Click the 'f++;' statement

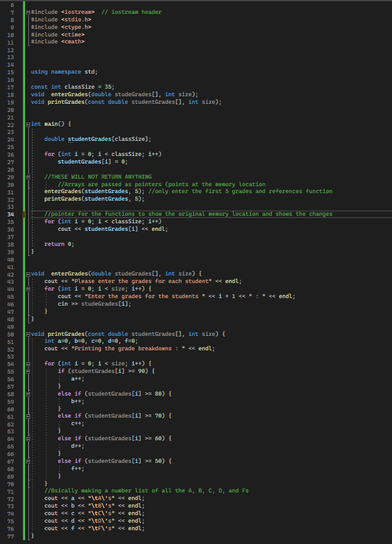[x=78, y=469]
